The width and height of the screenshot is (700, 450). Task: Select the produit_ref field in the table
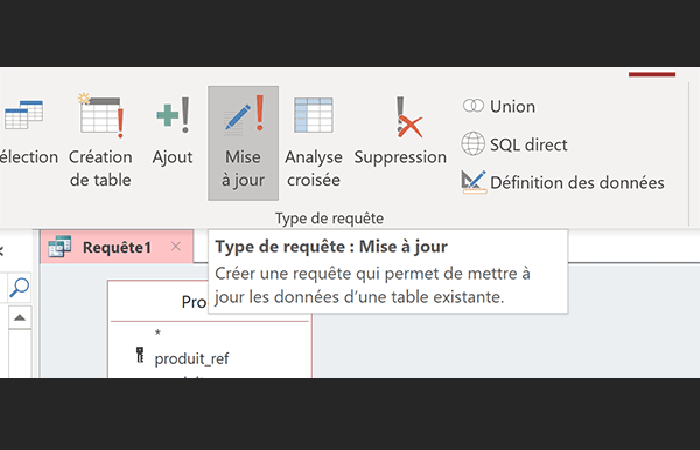click(x=192, y=358)
